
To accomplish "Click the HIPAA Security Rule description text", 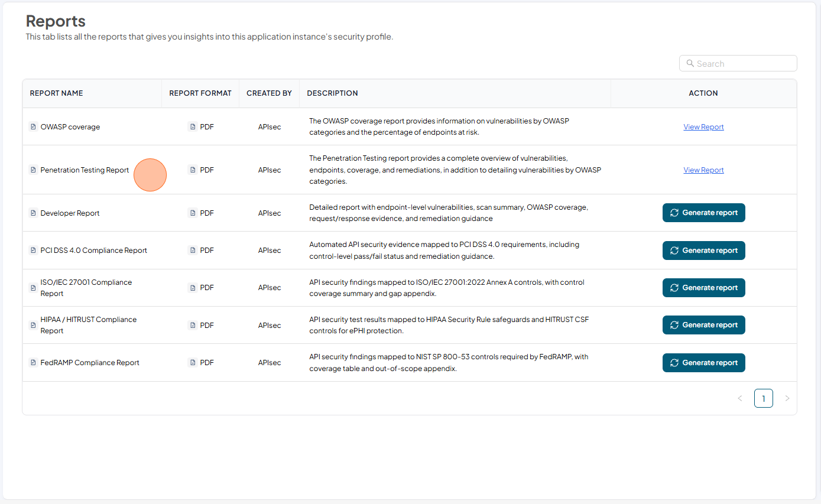I will coord(449,325).
